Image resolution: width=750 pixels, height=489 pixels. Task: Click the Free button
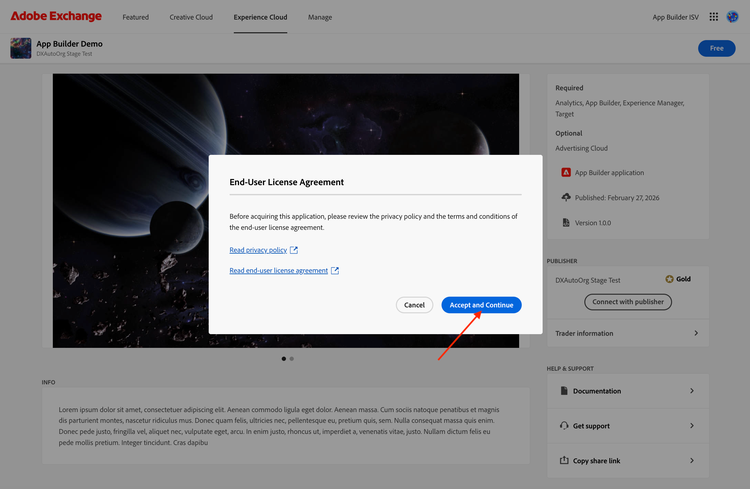[x=717, y=48]
